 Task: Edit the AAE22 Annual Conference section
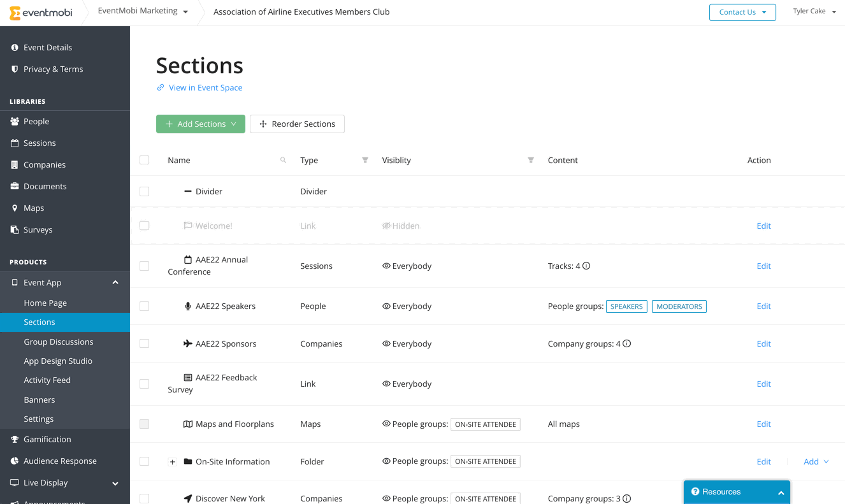point(763,266)
